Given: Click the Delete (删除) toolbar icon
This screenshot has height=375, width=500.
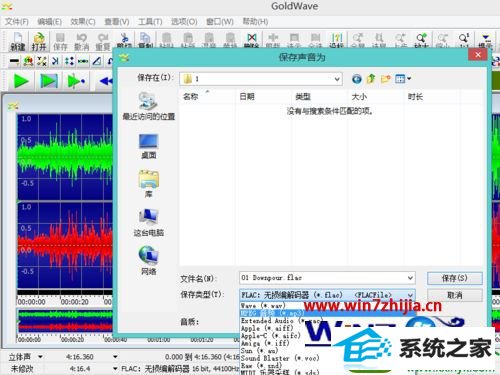Looking at the screenshot, I should click(252, 40).
